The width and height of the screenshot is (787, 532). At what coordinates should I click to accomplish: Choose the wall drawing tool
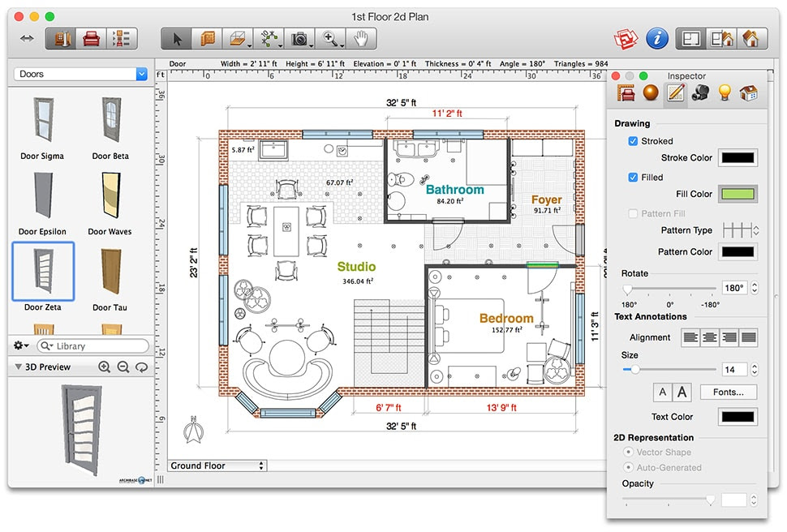(x=207, y=39)
